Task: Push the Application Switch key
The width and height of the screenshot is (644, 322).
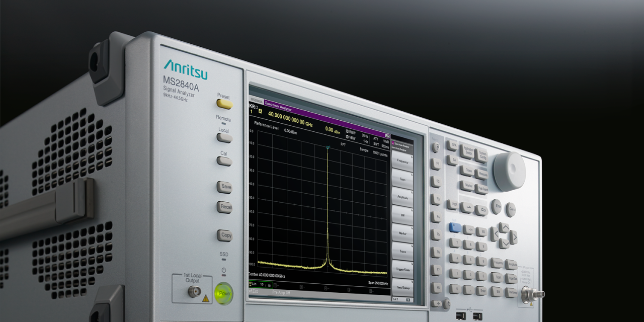Action: pyautogui.click(x=467, y=151)
